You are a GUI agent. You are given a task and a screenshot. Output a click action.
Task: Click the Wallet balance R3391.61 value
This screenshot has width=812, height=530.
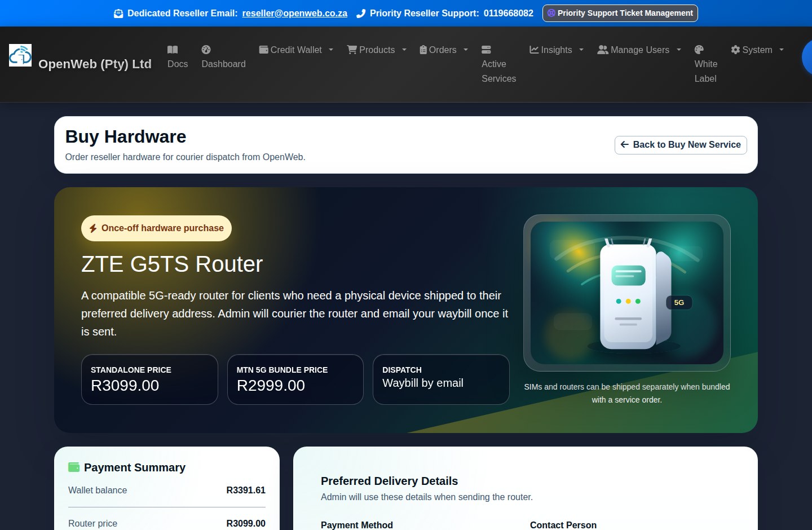[x=246, y=490]
